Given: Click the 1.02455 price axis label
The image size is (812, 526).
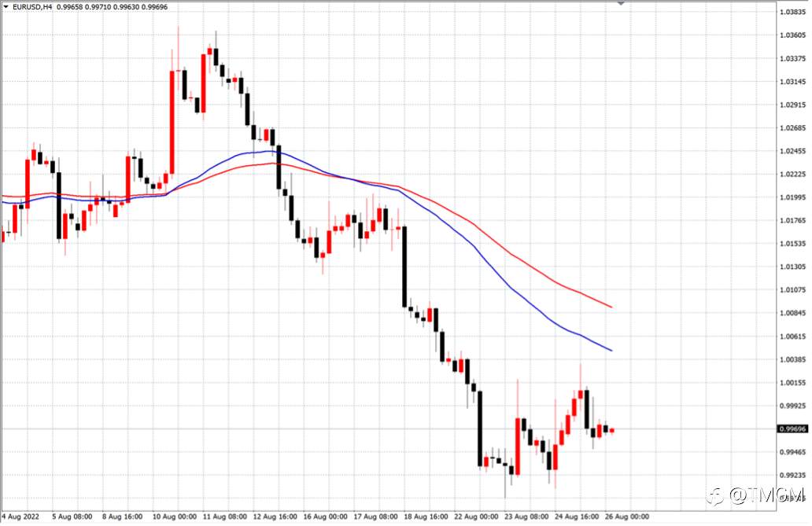Looking at the screenshot, I should pyautogui.click(x=793, y=151).
